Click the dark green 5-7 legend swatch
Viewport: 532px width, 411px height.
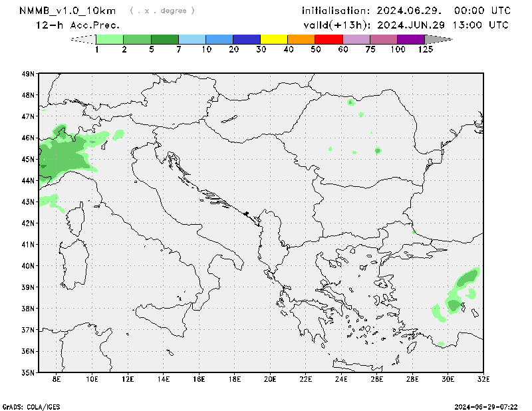[x=165, y=39]
